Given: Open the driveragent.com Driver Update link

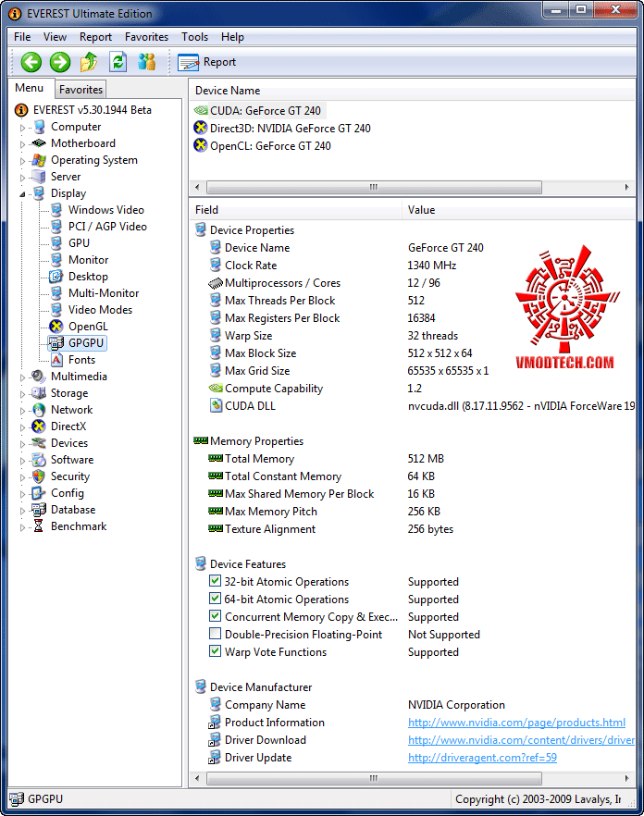Looking at the screenshot, I should 482,758.
